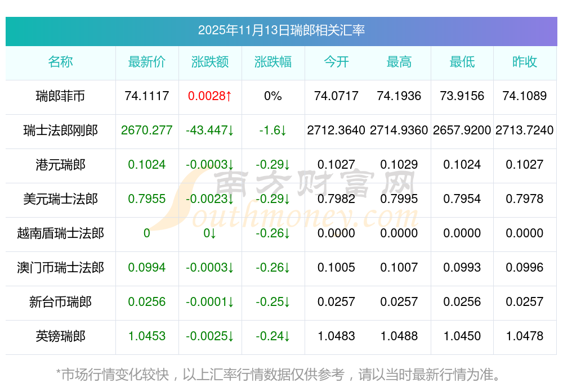Click the red 0.0028↑ change value
The height and width of the screenshot is (392, 563).
(x=210, y=96)
